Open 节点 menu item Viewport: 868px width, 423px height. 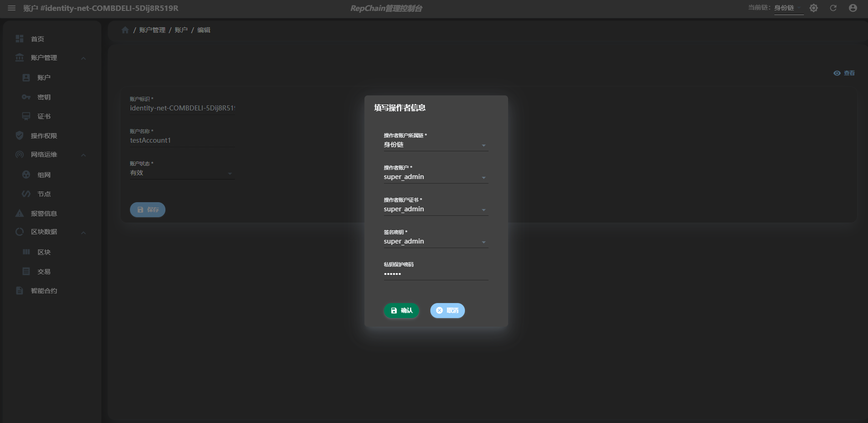tap(52, 194)
